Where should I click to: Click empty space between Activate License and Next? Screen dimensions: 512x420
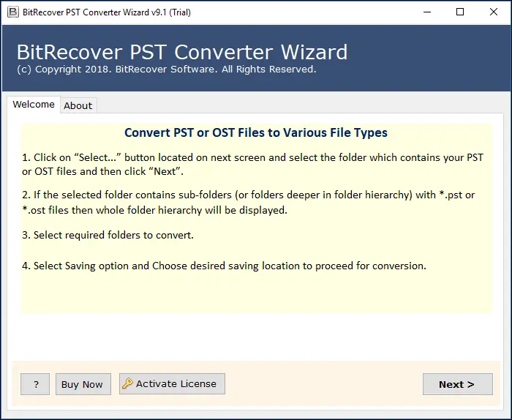(x=322, y=384)
